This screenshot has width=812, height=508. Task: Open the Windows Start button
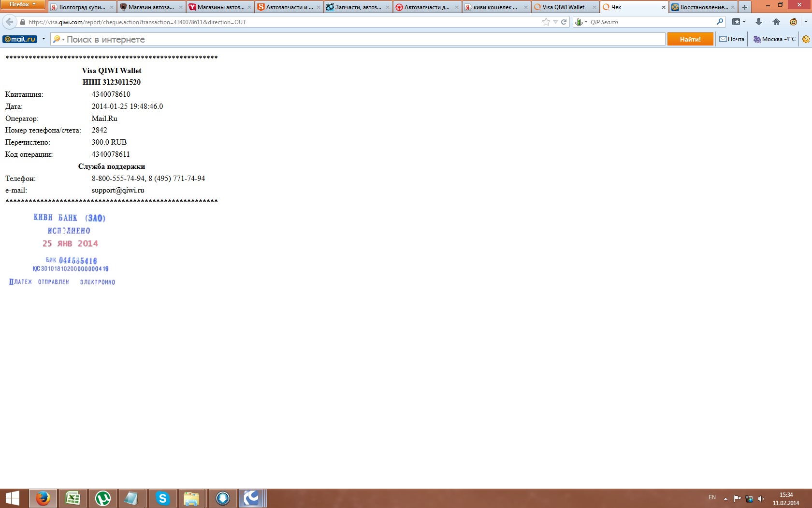coord(12,498)
